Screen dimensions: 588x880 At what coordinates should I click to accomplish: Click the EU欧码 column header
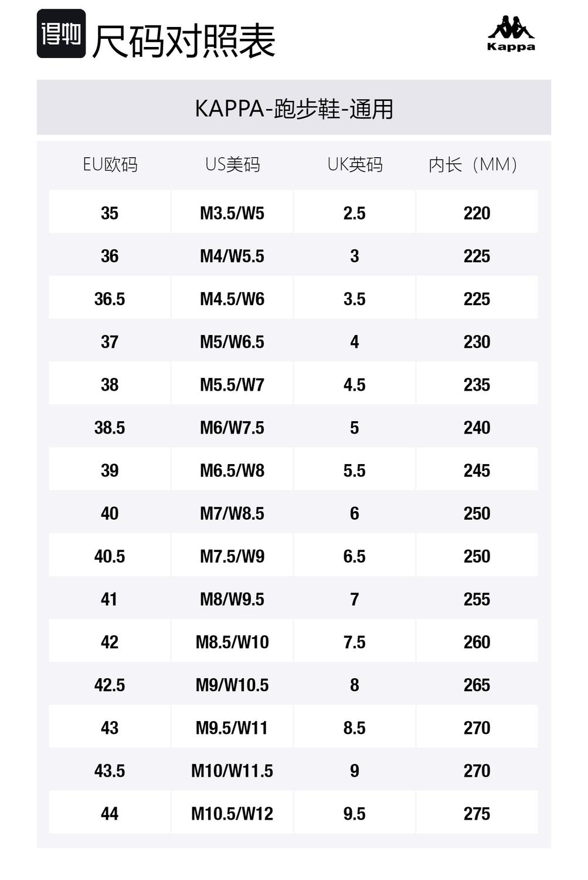110,165
